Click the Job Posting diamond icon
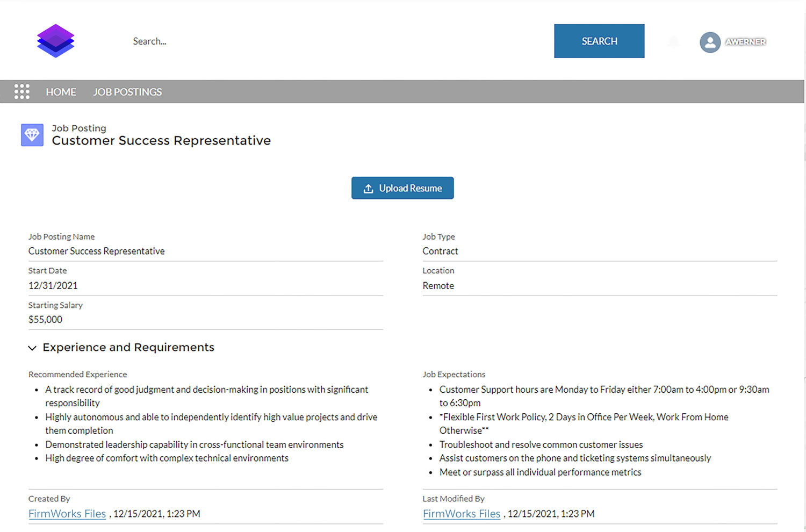The image size is (806, 532). [32, 135]
